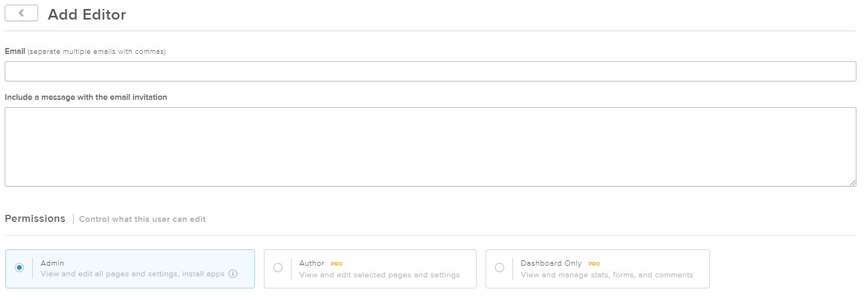
Task: Click inside the invitation message textarea
Action: [x=430, y=146]
